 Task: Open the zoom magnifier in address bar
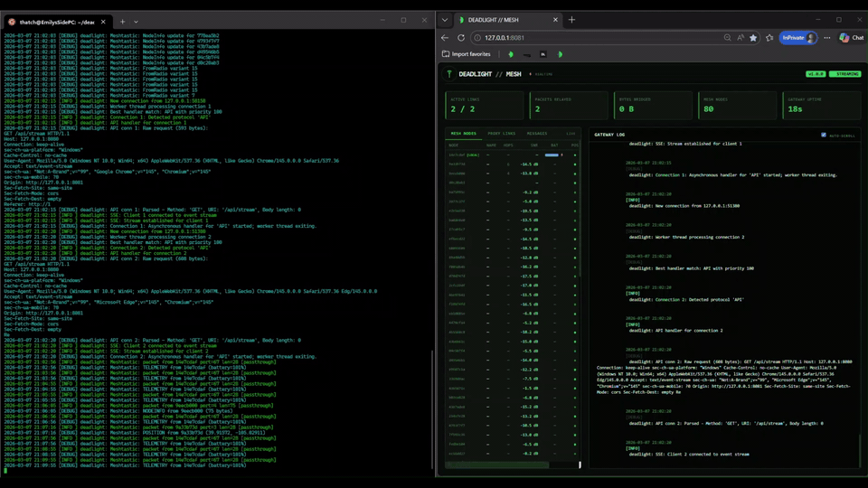pos(727,38)
